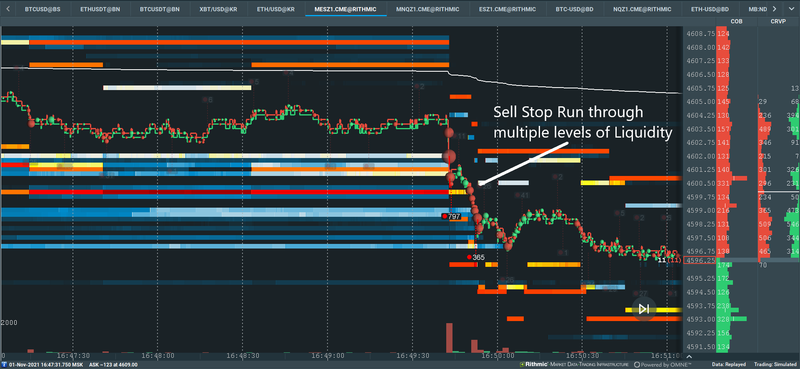Click the 4600.50 price level
This screenshot has width=800, height=369.
701,183
